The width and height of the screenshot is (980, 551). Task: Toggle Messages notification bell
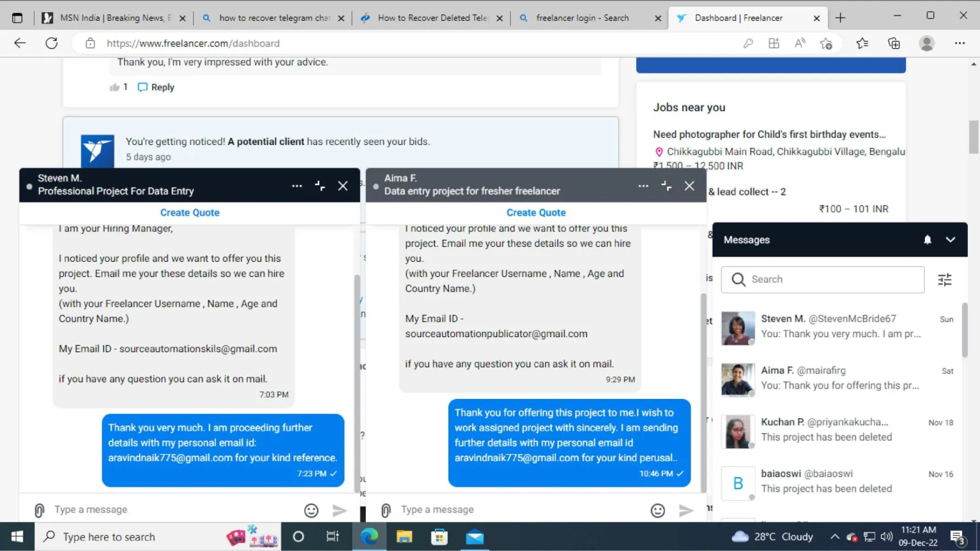928,240
